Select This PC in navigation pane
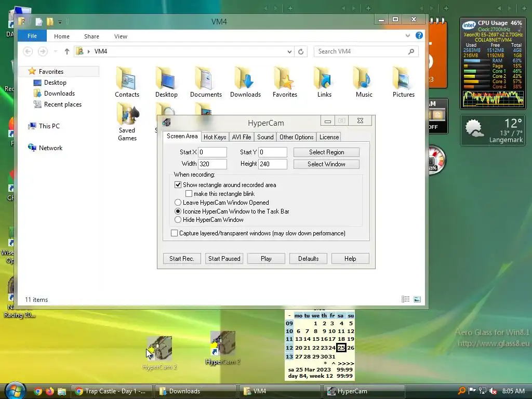532x399 pixels. [44, 126]
